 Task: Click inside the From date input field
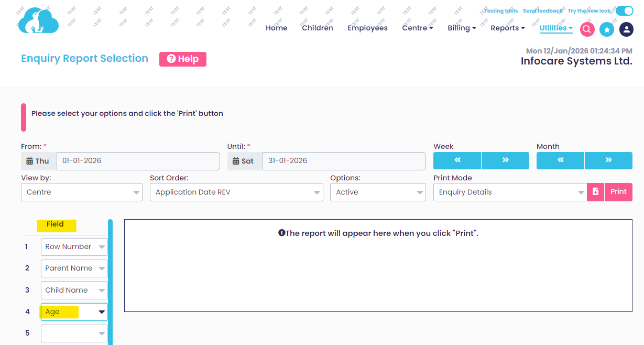[x=138, y=161]
